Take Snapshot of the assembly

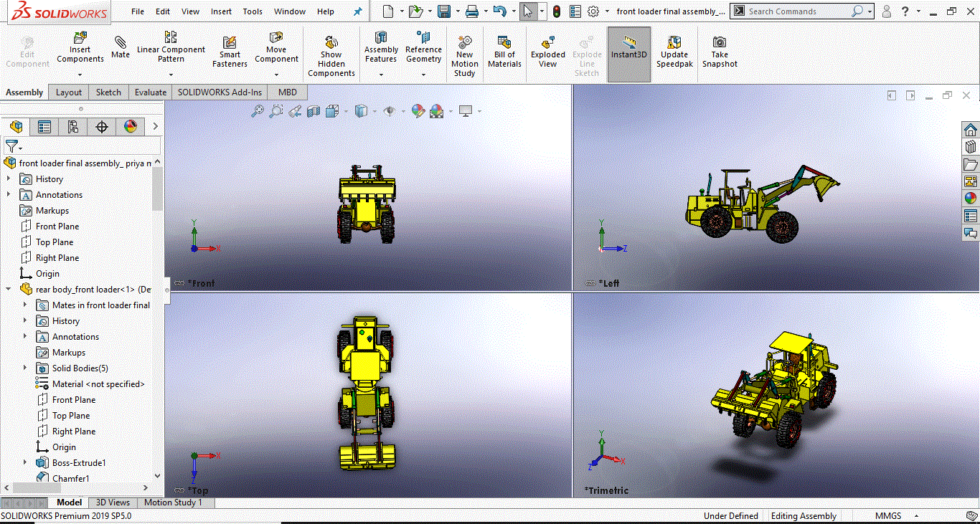(x=720, y=52)
